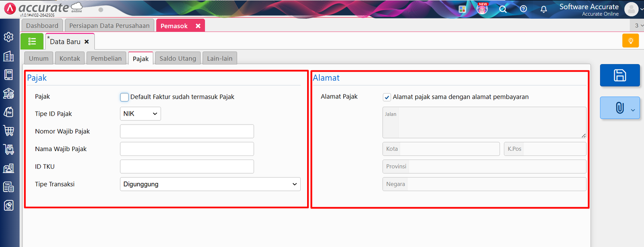Click the Provinsi input field

[x=484, y=166]
